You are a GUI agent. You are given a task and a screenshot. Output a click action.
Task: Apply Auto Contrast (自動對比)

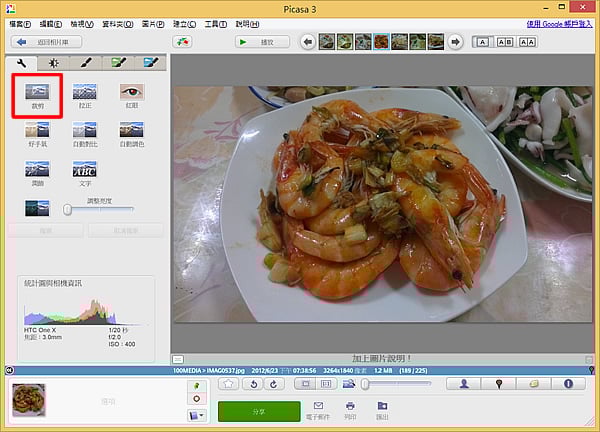(x=85, y=135)
